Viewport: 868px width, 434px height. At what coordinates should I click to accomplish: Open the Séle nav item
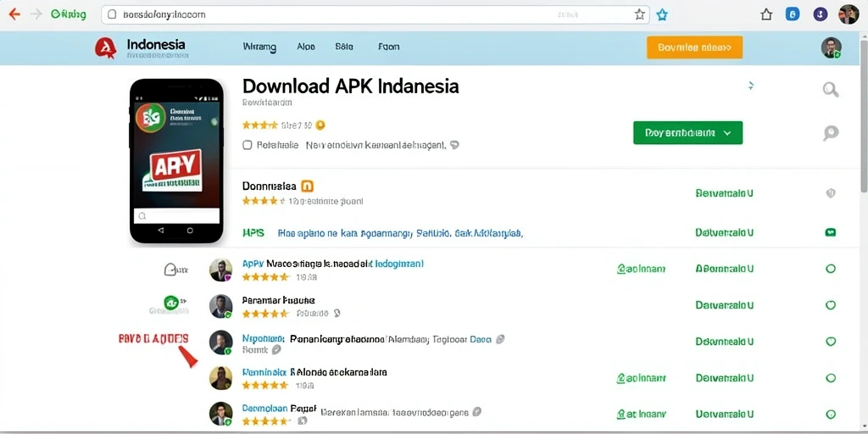[344, 47]
